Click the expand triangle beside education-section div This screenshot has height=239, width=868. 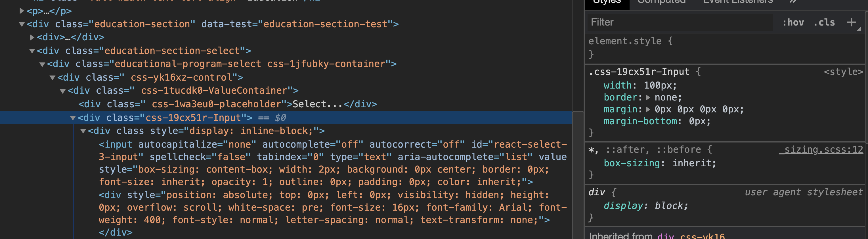click(x=21, y=24)
